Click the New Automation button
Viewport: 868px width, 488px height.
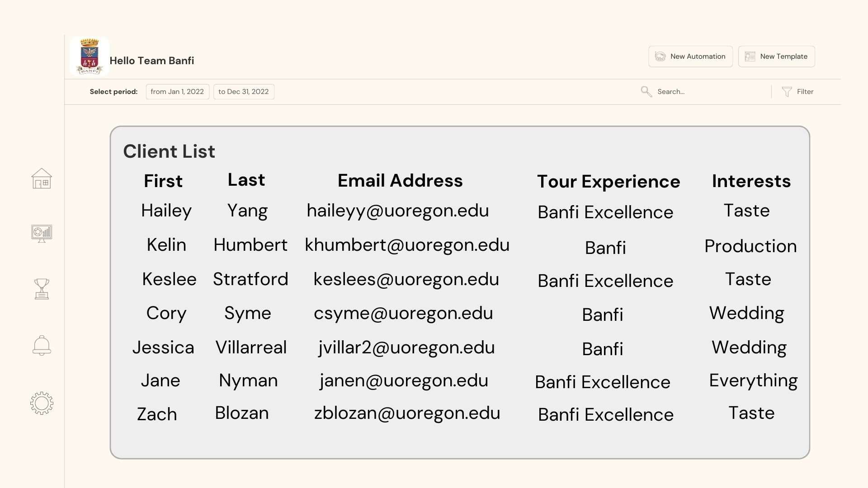pos(690,56)
